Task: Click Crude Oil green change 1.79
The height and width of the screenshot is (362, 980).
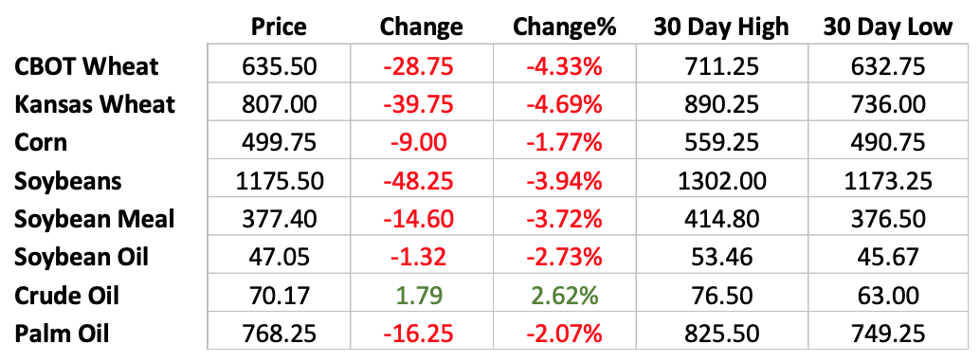Action: (x=418, y=295)
